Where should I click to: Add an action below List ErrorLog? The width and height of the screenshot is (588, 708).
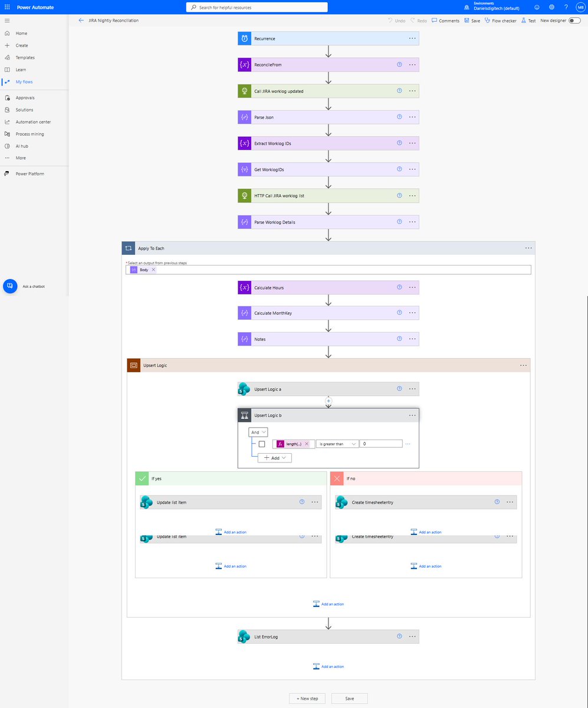click(x=329, y=666)
